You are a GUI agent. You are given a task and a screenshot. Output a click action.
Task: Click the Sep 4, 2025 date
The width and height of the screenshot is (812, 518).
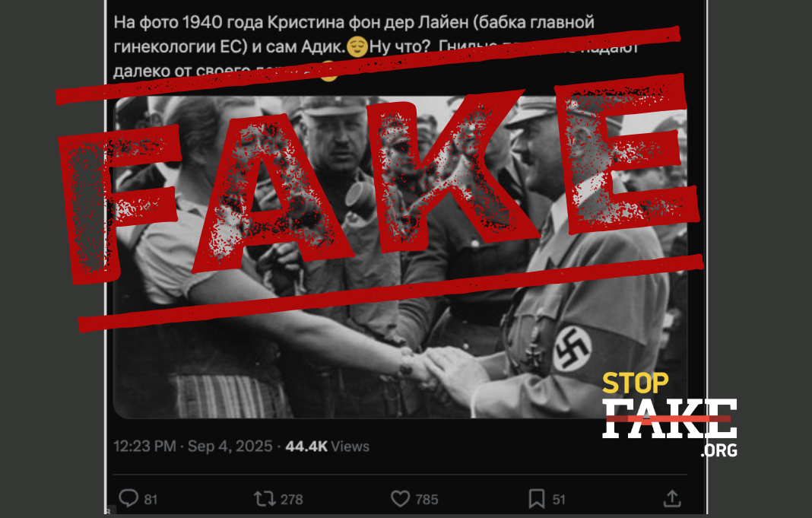230,446
